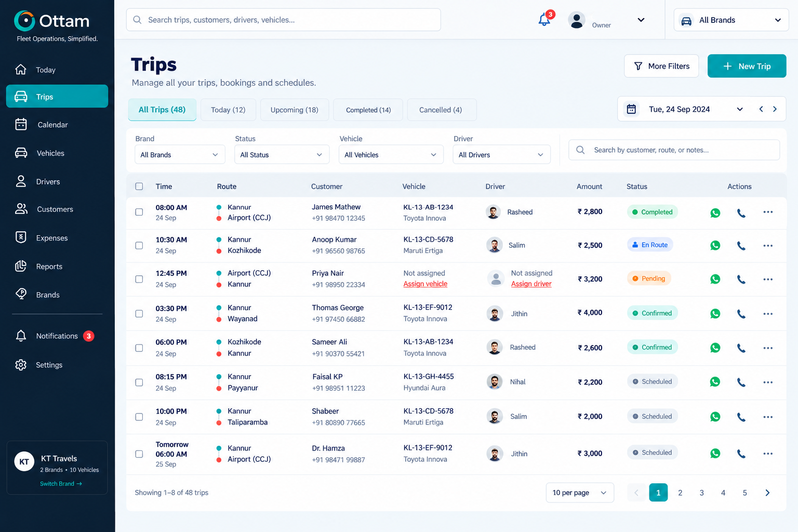Go to previous date with left arrow
The width and height of the screenshot is (798, 532).
(x=761, y=109)
